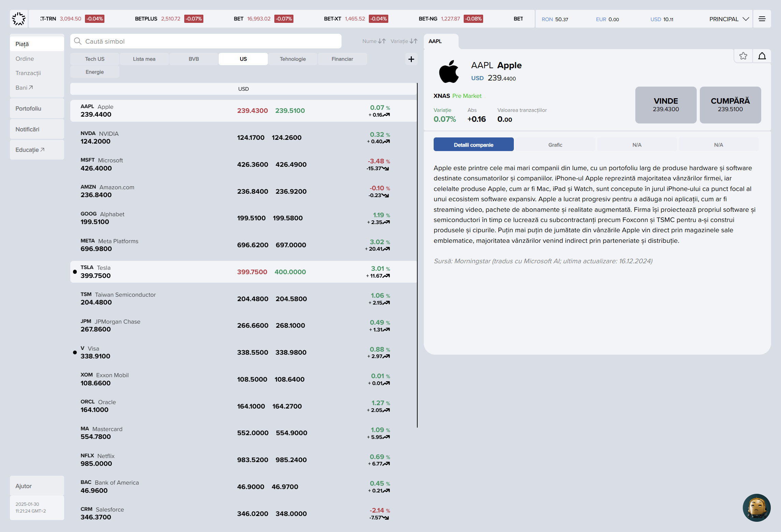Screen dimensions: 781x532
Task: Open the hamburger menu icon
Action: (762, 19)
